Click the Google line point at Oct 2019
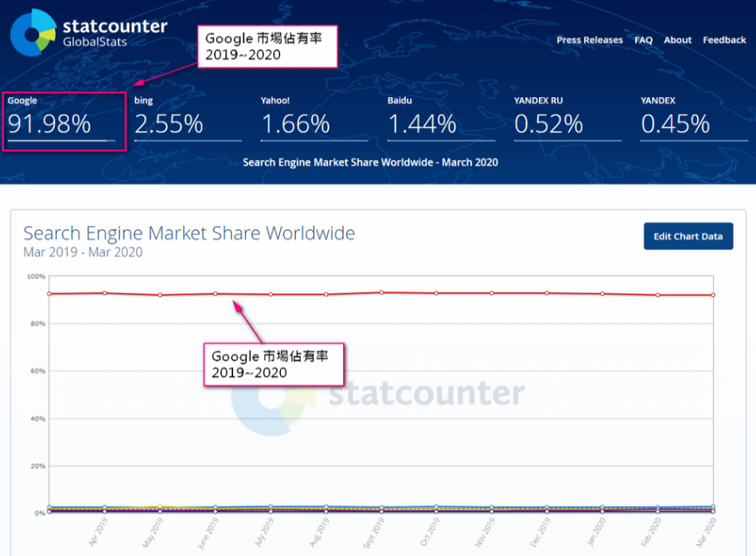The height and width of the screenshot is (556, 756). click(x=436, y=293)
